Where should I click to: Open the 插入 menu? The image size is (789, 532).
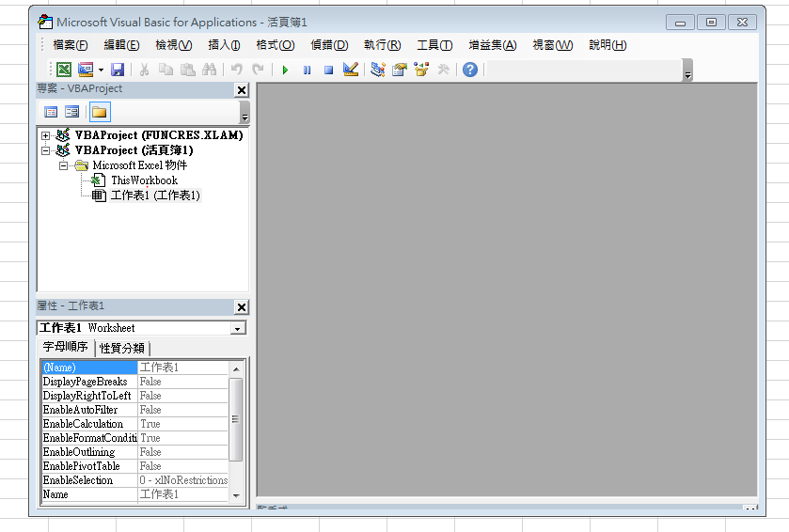224,45
